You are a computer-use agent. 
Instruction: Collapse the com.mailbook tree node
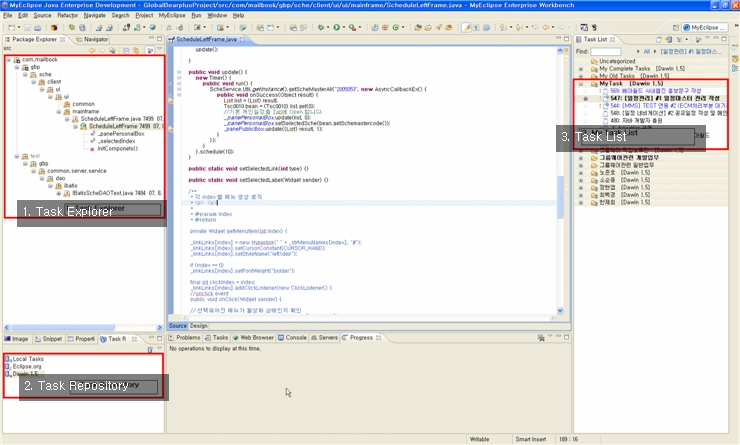click(x=8, y=60)
